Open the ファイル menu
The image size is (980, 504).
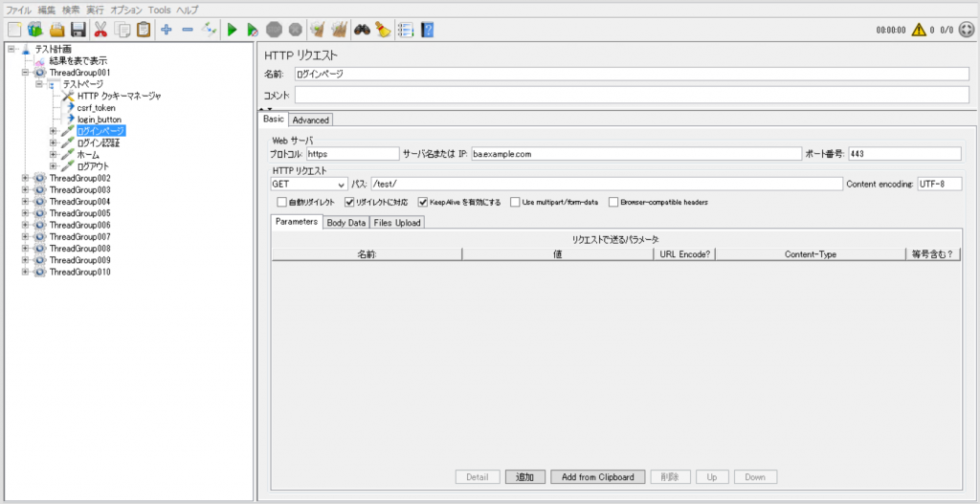[x=18, y=10]
